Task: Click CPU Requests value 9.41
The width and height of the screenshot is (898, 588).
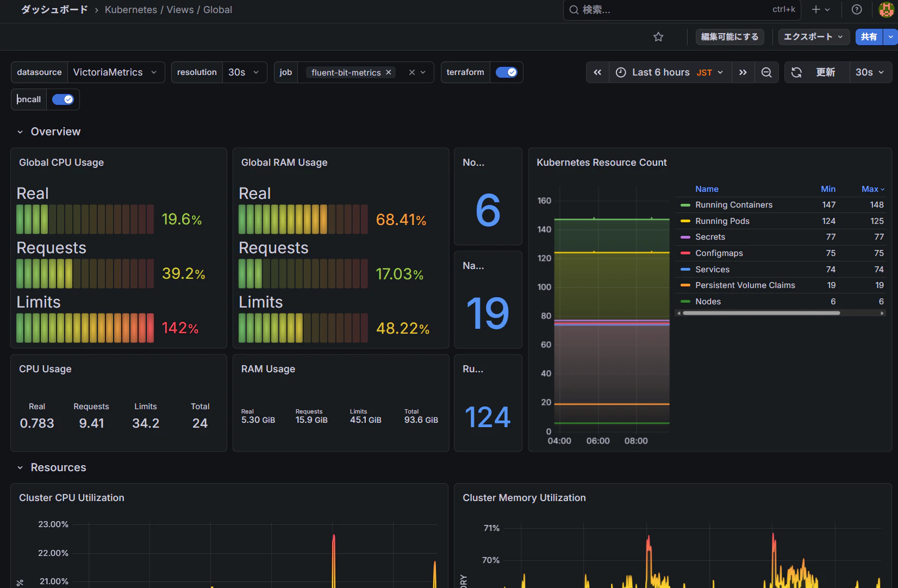Action: pos(91,423)
